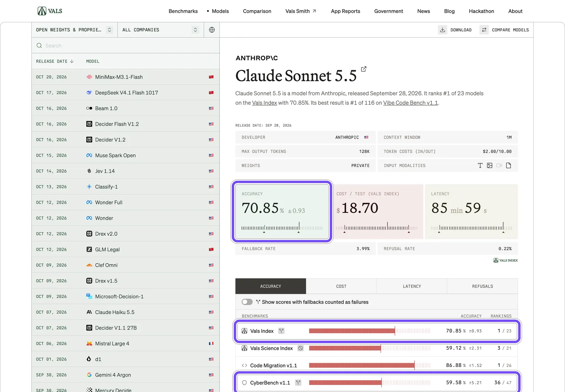Toggle fallbacks counted as failures switch
The image size is (565, 392).
247,302
